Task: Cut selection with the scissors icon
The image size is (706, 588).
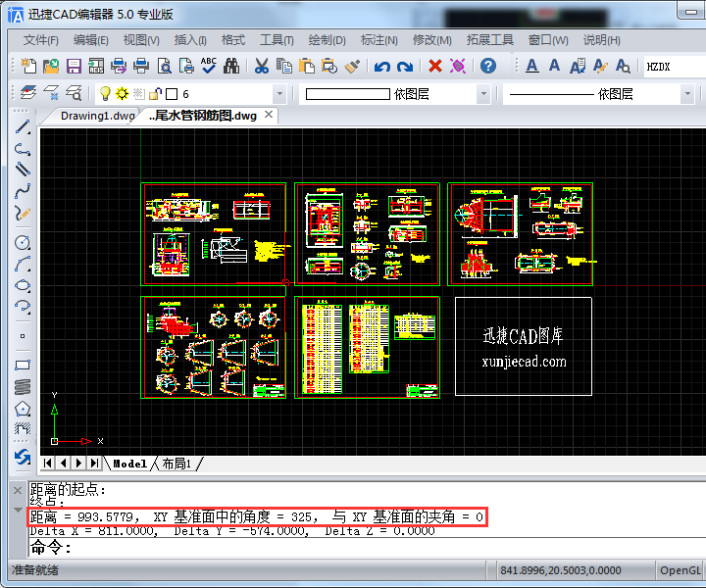Action: click(262, 66)
